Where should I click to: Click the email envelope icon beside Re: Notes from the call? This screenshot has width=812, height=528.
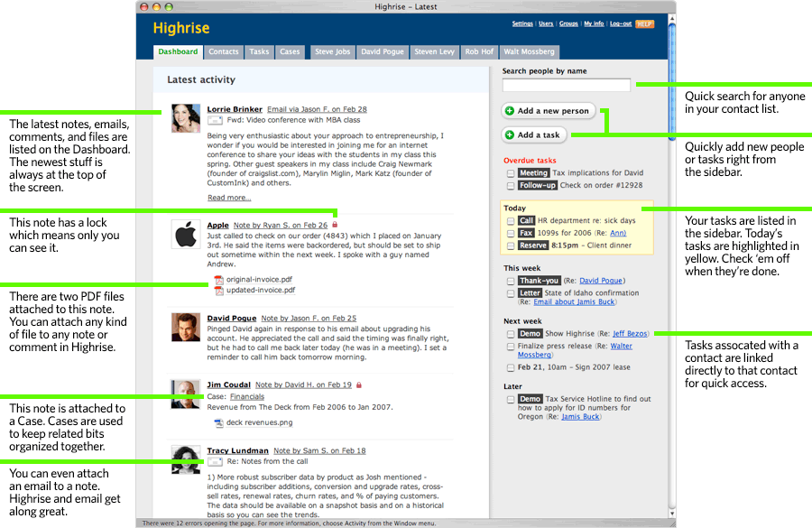(215, 462)
